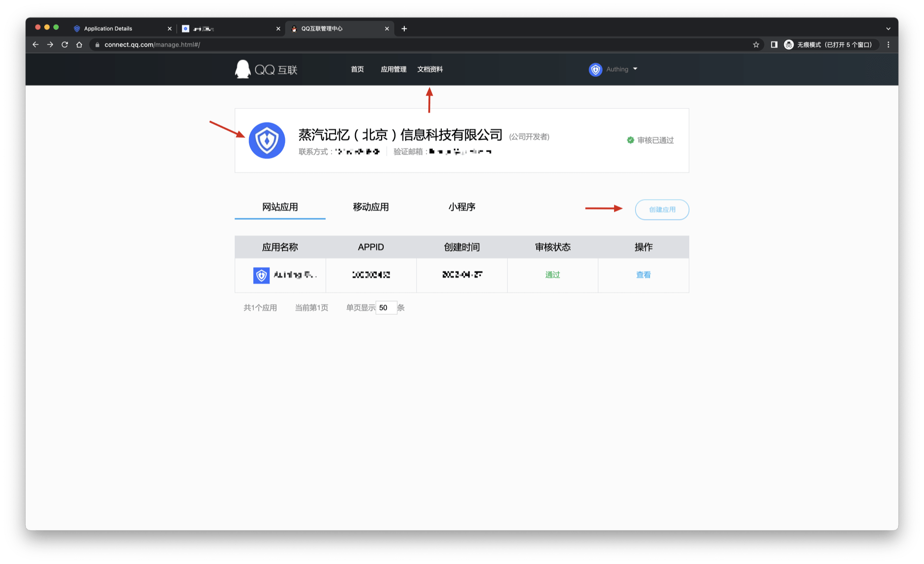Open the Chrome three-dot menu

click(888, 45)
